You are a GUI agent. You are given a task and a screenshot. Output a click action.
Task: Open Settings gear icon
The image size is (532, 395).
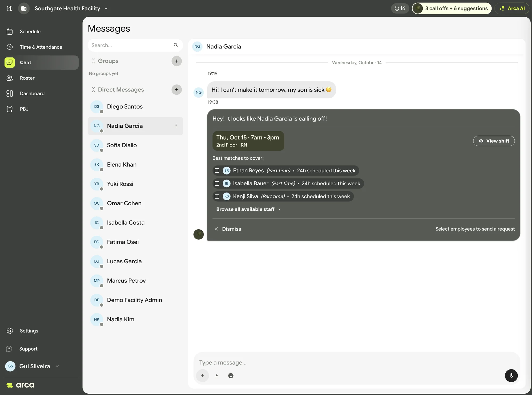pos(10,331)
